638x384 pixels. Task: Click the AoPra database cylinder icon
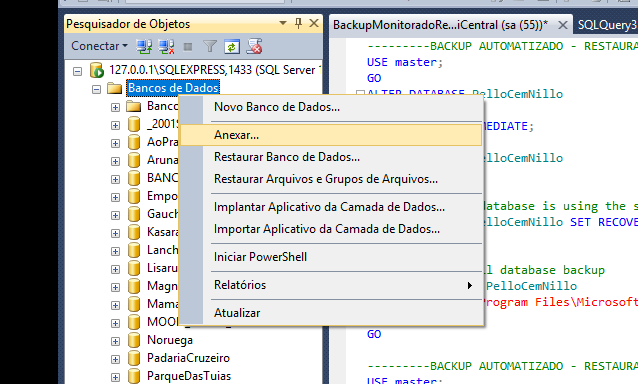click(134, 142)
